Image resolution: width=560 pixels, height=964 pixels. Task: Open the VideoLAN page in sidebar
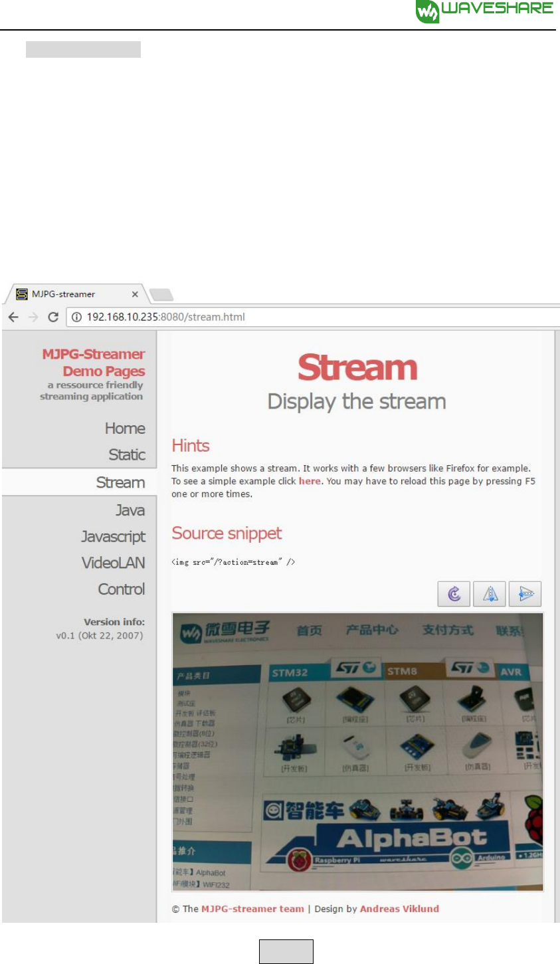(x=113, y=563)
